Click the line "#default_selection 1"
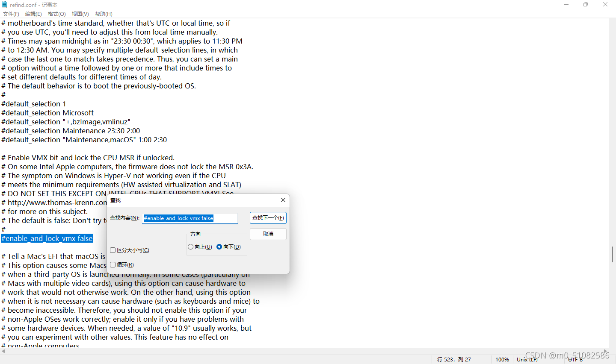This screenshot has width=616, height=364. pyautogui.click(x=34, y=104)
